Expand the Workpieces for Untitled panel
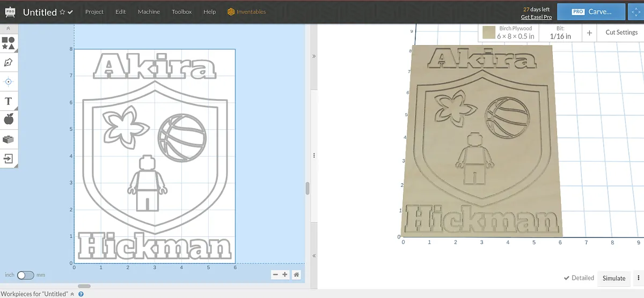 [x=72, y=294]
